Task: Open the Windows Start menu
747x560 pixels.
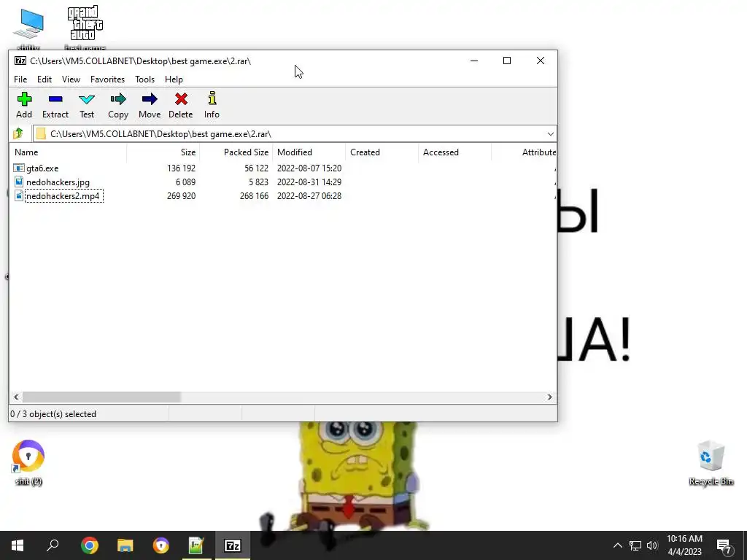Action: 18,545
